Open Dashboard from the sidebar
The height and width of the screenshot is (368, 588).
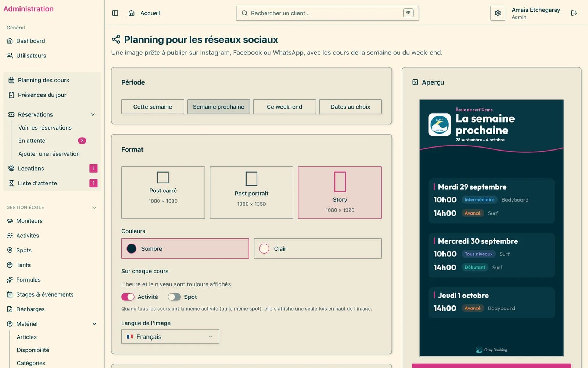pos(52,41)
